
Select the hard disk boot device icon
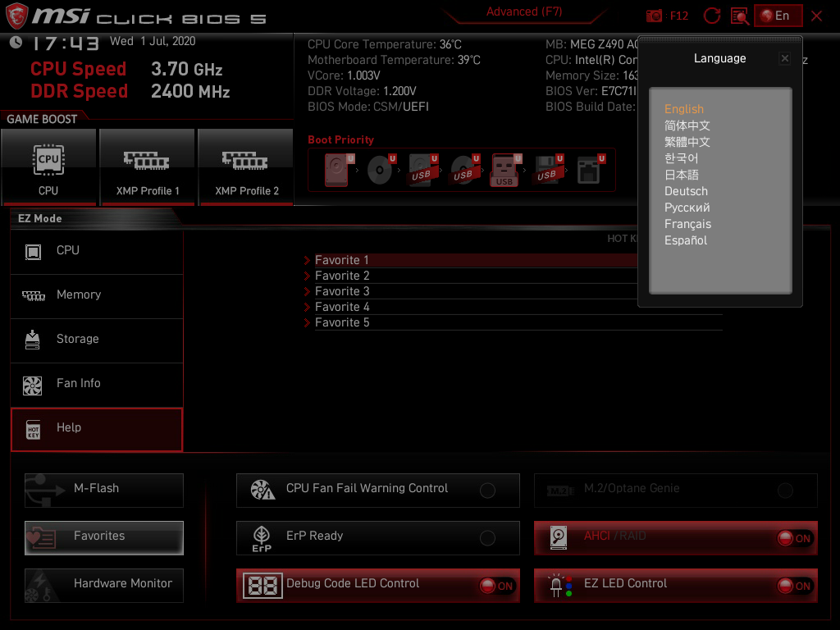point(339,170)
